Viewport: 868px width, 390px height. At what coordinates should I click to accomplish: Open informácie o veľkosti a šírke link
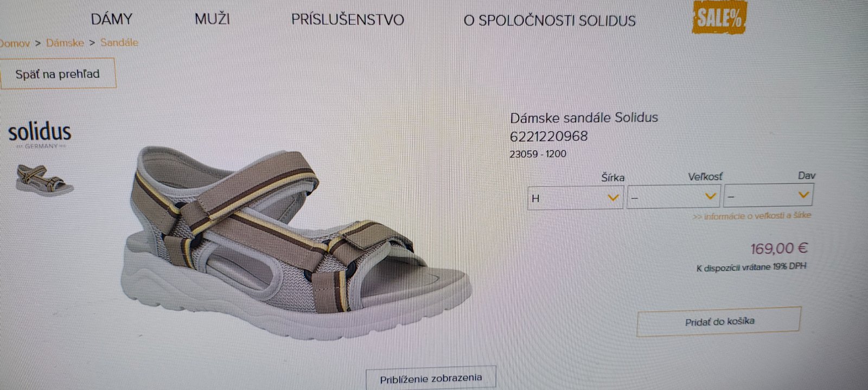click(x=752, y=216)
